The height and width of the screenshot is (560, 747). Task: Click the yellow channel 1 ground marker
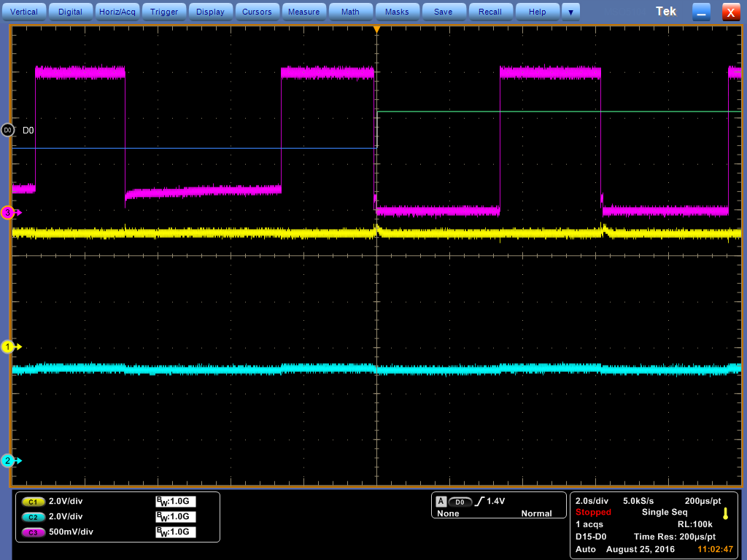point(9,347)
